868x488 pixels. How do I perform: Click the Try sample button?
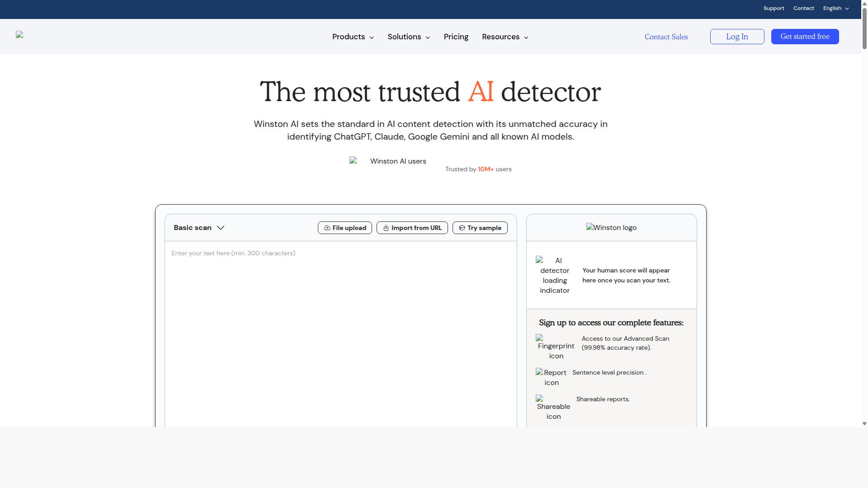[x=480, y=228]
